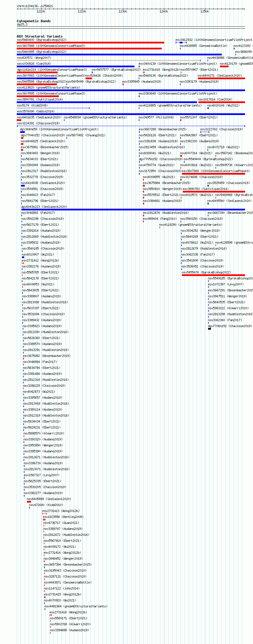Click esv3675982 (Besenbacher2015) label
The width and height of the screenshot is (253, 644).
pos(46,356)
